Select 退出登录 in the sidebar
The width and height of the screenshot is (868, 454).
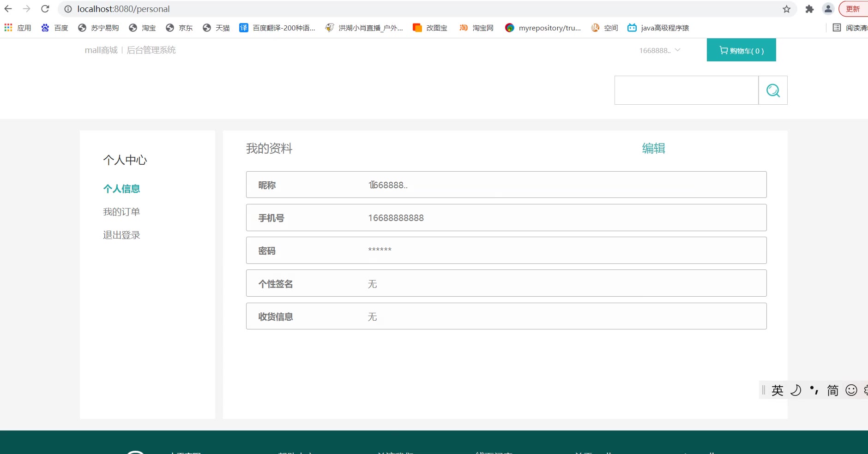[x=121, y=235]
